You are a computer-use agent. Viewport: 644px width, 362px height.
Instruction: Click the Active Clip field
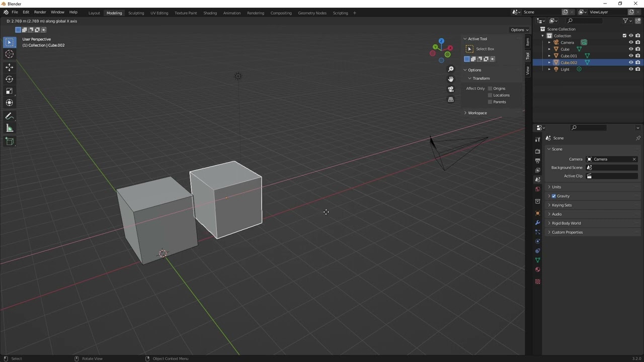[x=612, y=176]
